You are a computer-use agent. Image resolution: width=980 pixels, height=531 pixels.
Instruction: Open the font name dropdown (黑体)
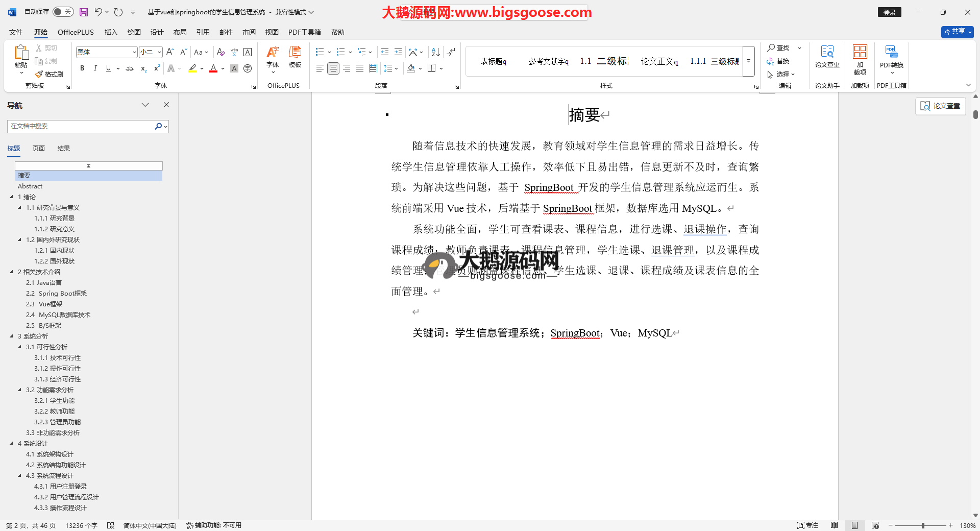pyautogui.click(x=134, y=52)
